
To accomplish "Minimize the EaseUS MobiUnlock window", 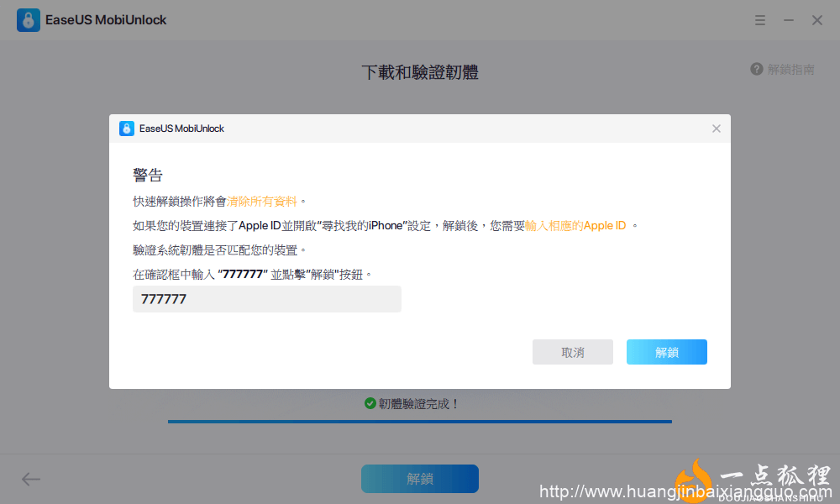I will [x=789, y=20].
